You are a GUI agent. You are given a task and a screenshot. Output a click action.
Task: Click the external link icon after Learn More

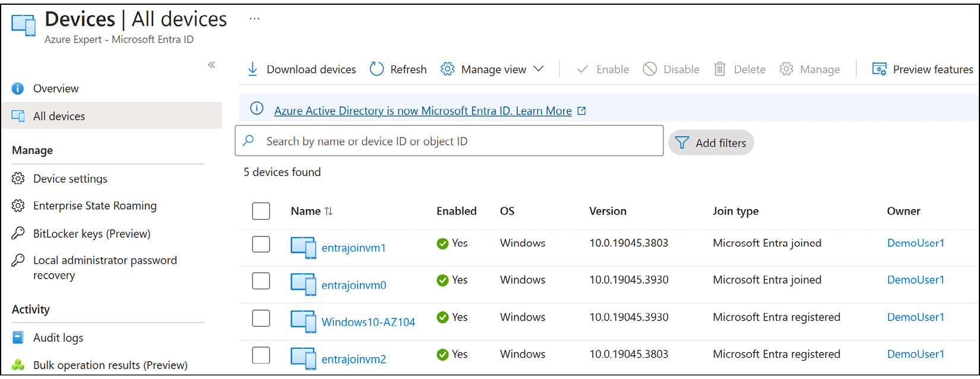(x=581, y=110)
